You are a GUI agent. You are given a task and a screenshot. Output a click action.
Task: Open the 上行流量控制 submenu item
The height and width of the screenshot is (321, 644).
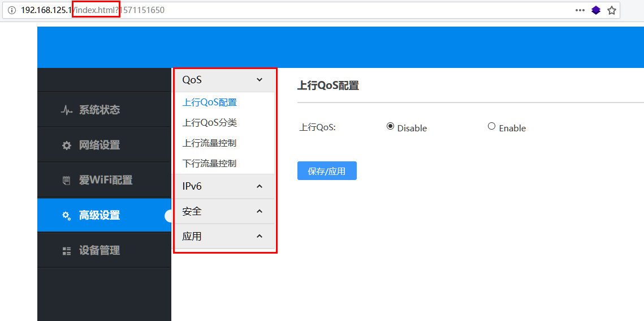pyautogui.click(x=209, y=143)
